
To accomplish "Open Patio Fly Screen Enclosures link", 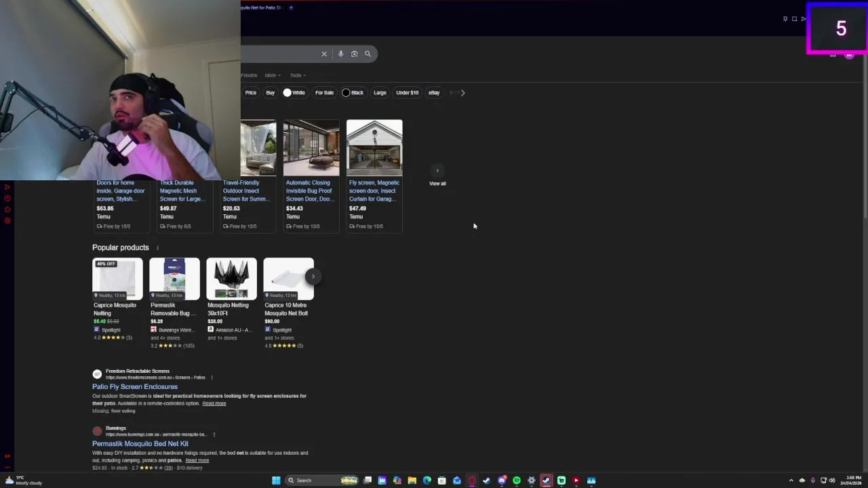I will click(x=135, y=386).
